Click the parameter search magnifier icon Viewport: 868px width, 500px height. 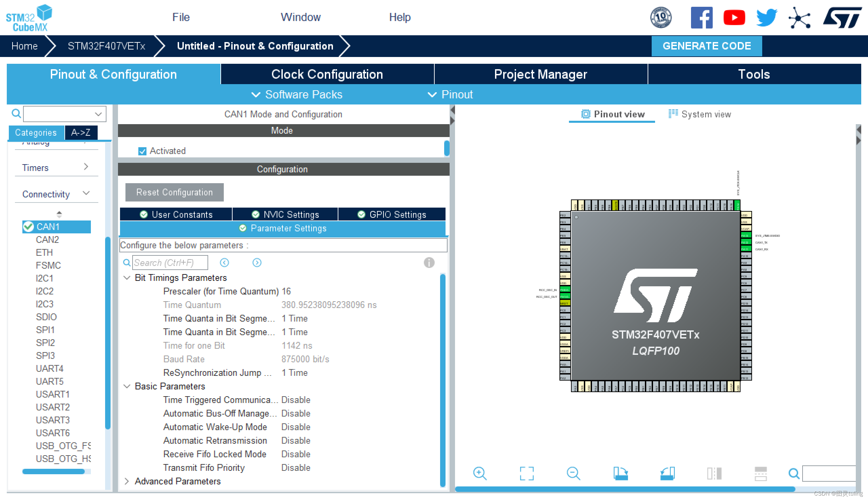(127, 263)
